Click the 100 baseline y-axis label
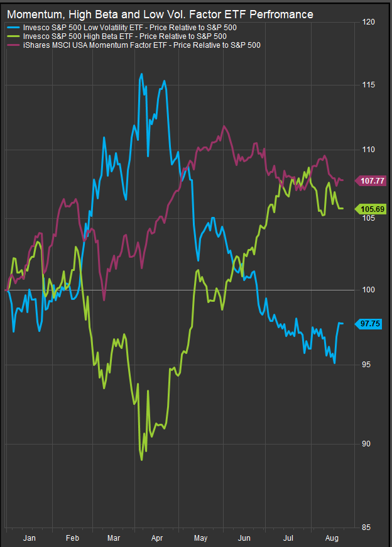The image size is (392, 547). click(x=371, y=290)
